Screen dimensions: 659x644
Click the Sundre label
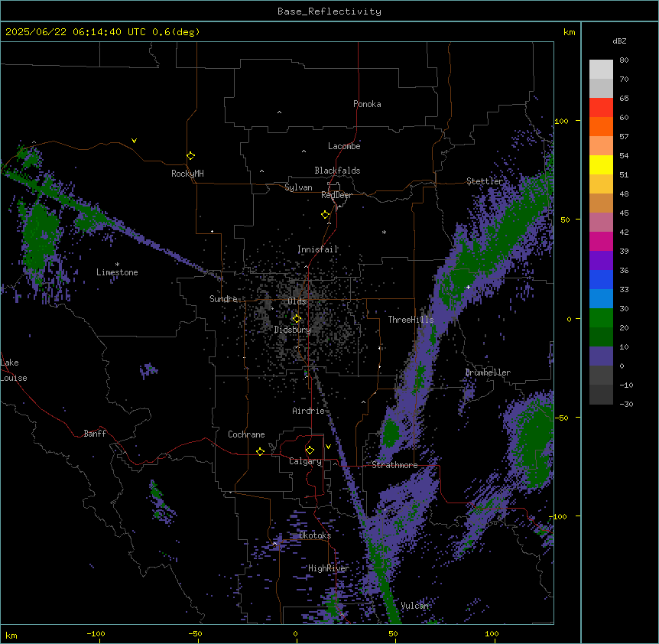click(x=223, y=299)
